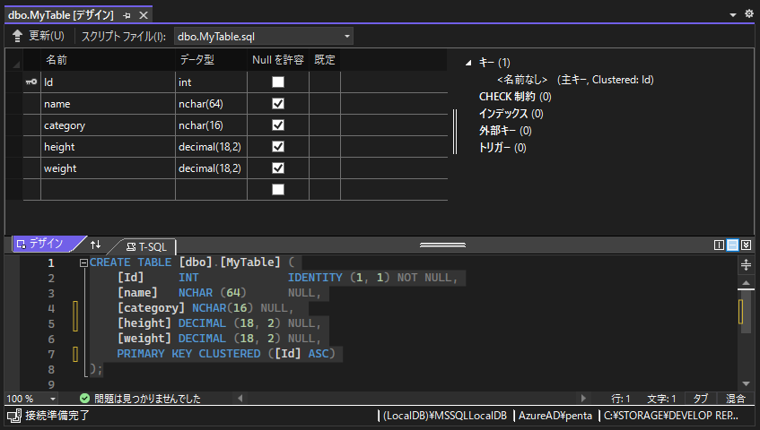Toggle Allow Null in the empty new row
Viewport: 760px width, 430px height.
pyautogui.click(x=278, y=190)
